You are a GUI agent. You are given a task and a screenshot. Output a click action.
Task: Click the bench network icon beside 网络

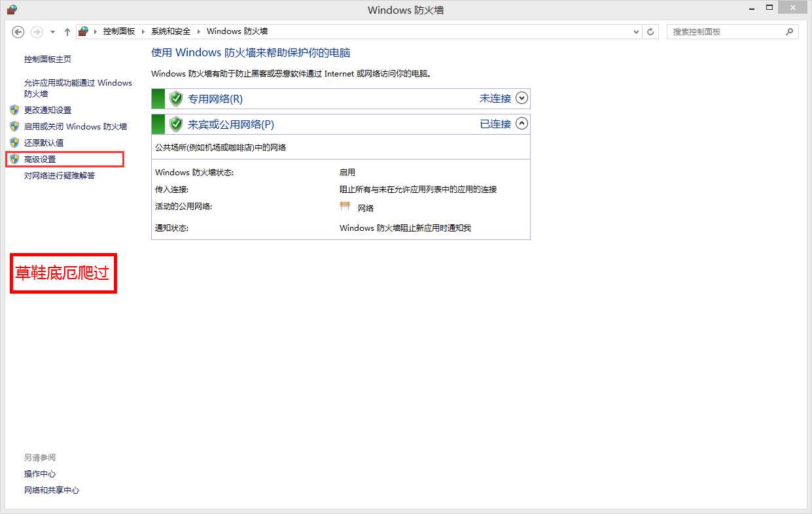(345, 207)
